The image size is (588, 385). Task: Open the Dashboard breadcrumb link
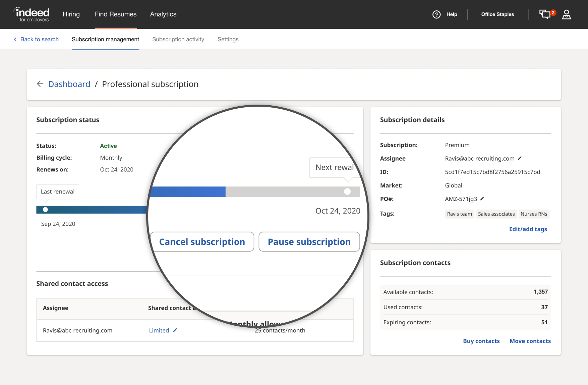69,84
